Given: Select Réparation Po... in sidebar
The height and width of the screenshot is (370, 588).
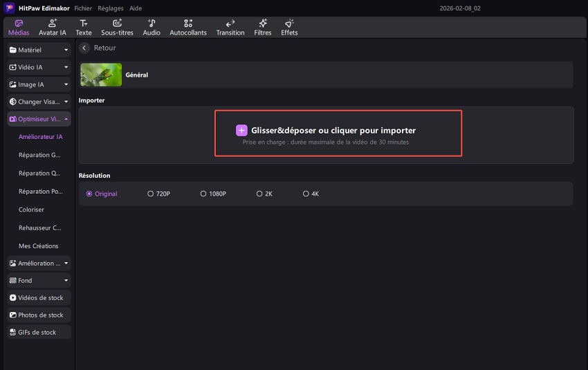Looking at the screenshot, I should (41, 191).
